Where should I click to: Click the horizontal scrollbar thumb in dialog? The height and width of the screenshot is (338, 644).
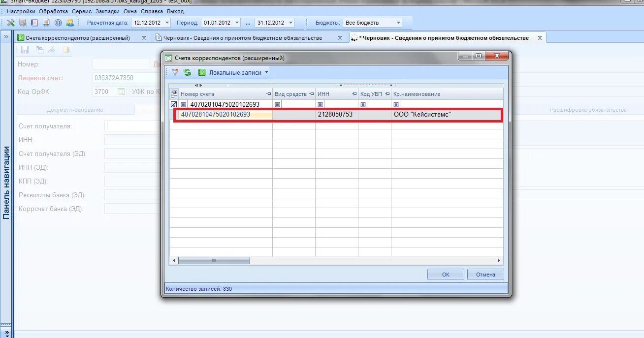(214, 261)
